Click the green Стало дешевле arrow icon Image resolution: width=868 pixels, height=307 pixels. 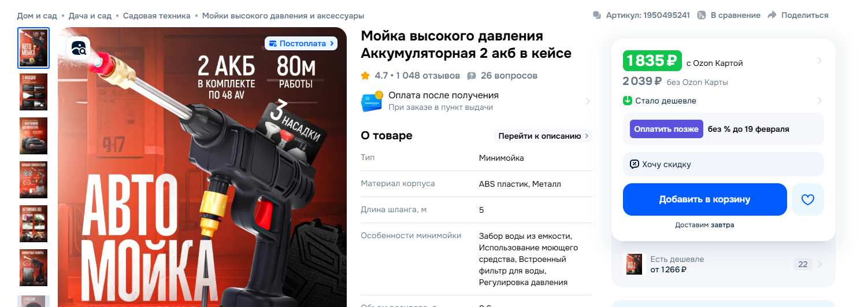(x=628, y=101)
